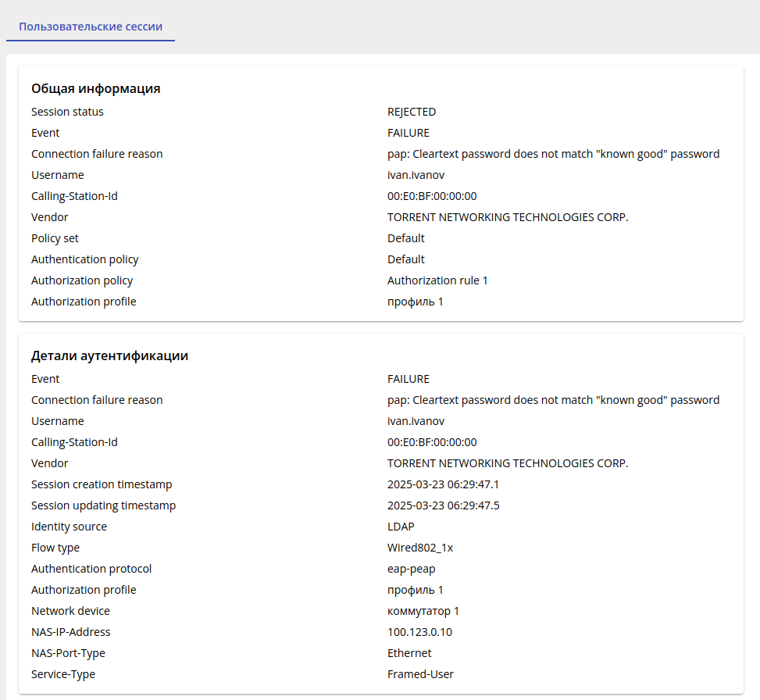Select the session creation timestamp 06:29:47.1
760x700 pixels.
pyautogui.click(x=443, y=484)
